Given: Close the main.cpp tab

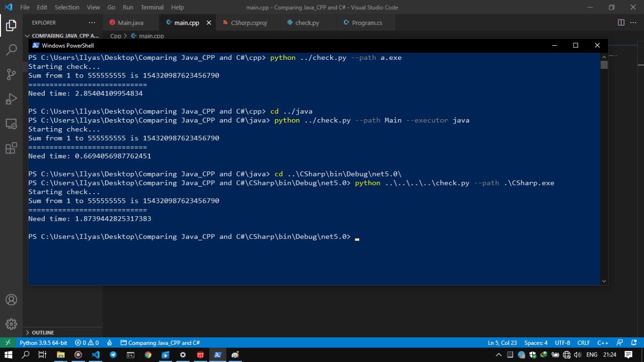Looking at the screenshot, I should [x=209, y=23].
